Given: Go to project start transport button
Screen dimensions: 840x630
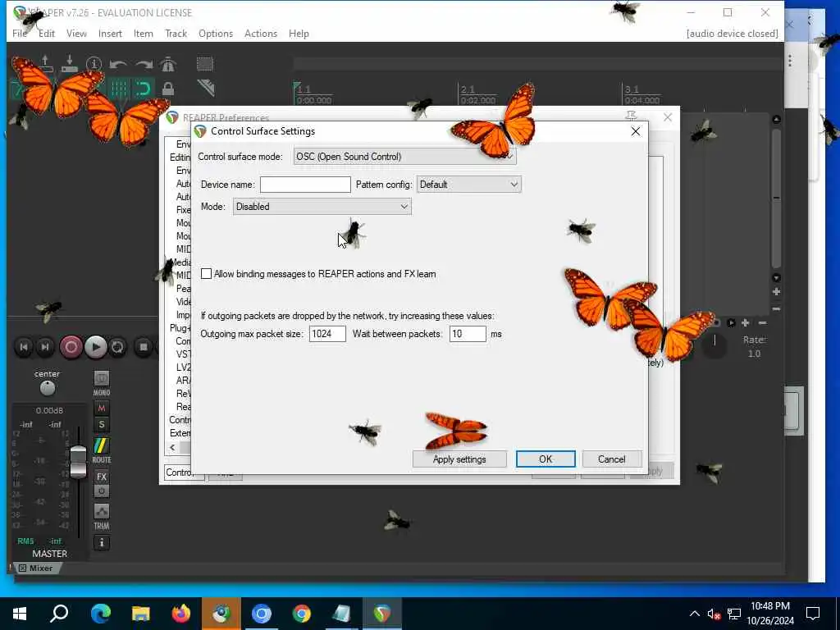Looking at the screenshot, I should click(24, 347).
